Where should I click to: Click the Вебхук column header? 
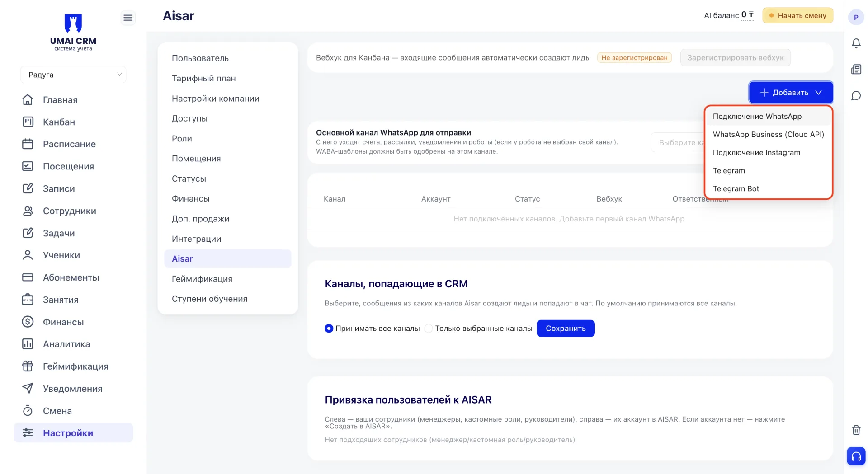609,199
